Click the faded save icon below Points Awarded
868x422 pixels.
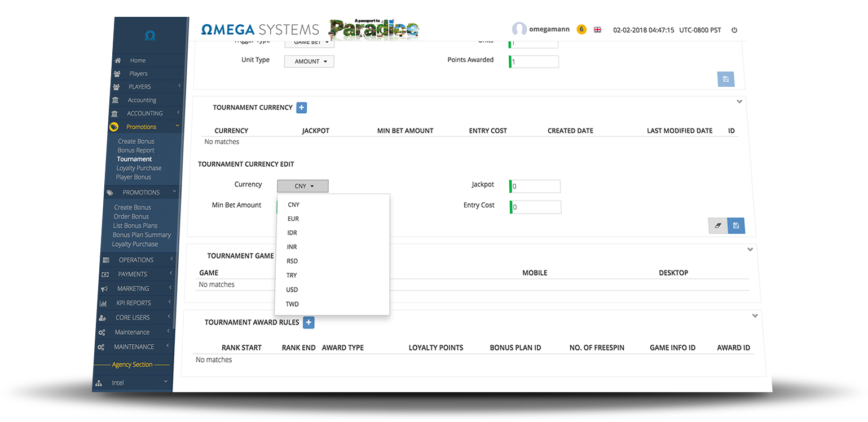tap(726, 79)
